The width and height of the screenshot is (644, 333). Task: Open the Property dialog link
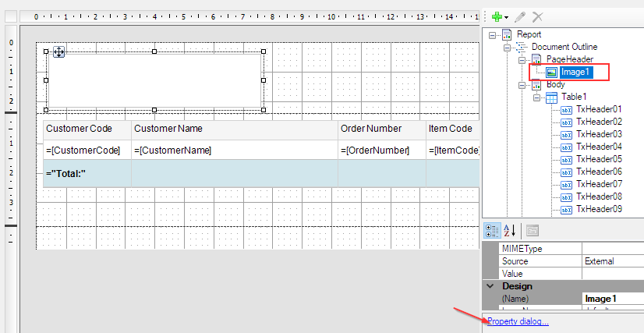point(518,321)
